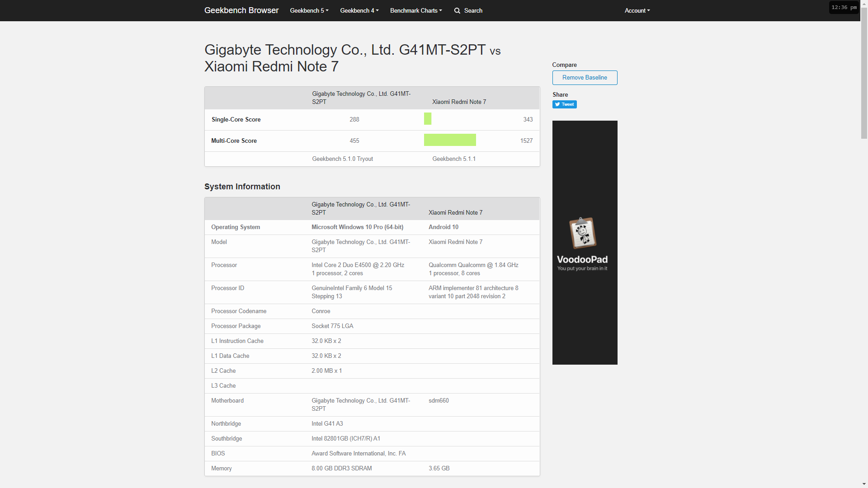Select multi-core value 1527
Image resolution: width=868 pixels, height=488 pixels.
coord(527,141)
